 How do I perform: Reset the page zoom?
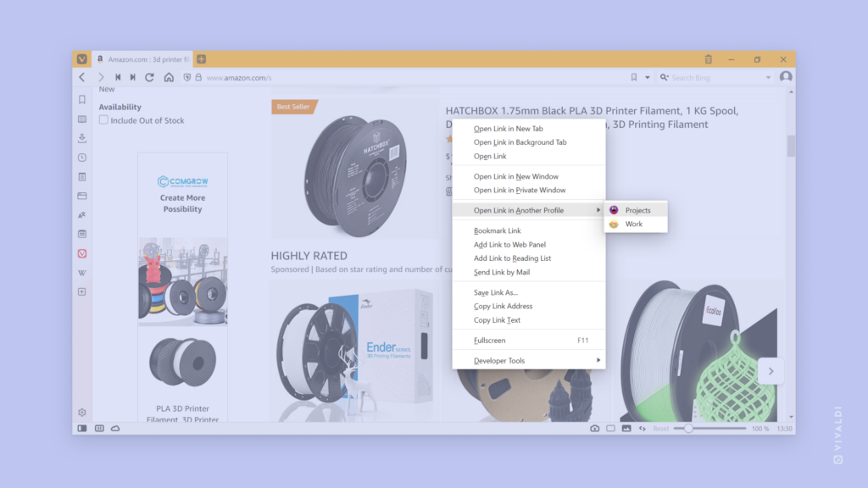tap(660, 429)
